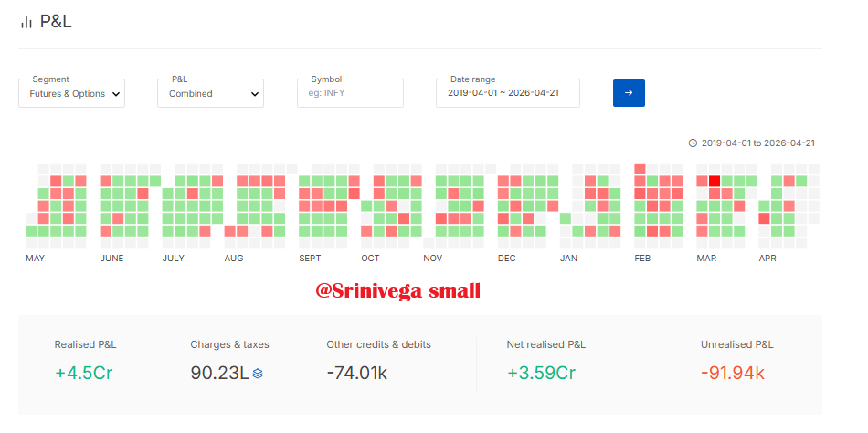The image size is (868, 433).
Task: Open the Segment dropdown showing Futures & Options
Action: pos(71,93)
